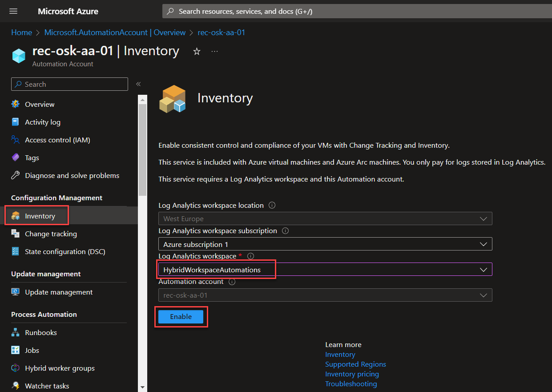Click the sidebar search field

point(69,84)
